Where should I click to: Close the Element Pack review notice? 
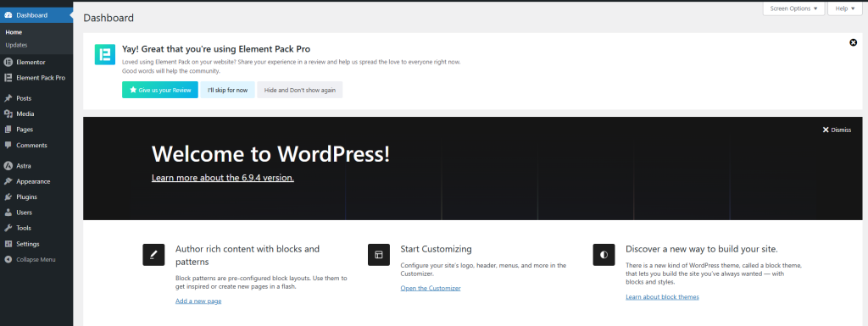point(853,42)
